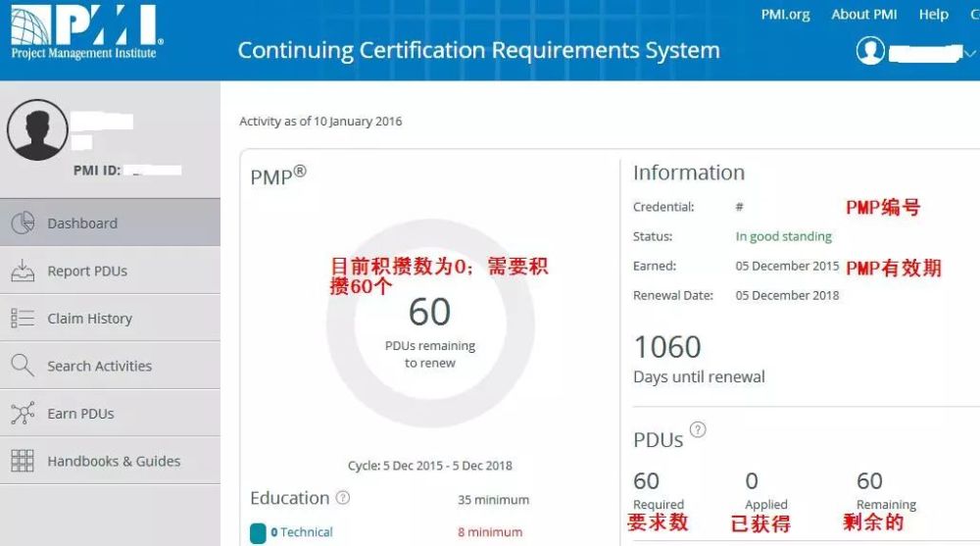Viewport: 980px width, 546px height.
Task: Open the Earn PDUs menu item
Action: 110,414
